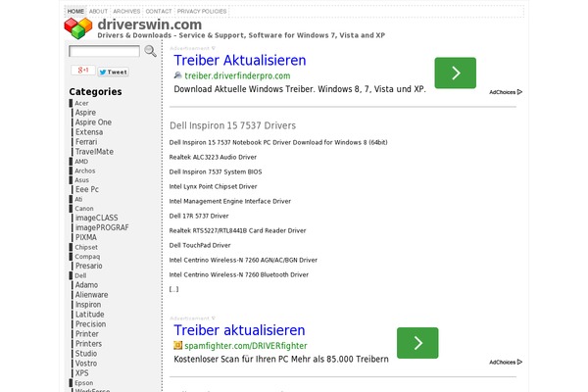Click the magnifying glass search icon
The width and height of the screenshot is (588, 392).
click(x=150, y=51)
